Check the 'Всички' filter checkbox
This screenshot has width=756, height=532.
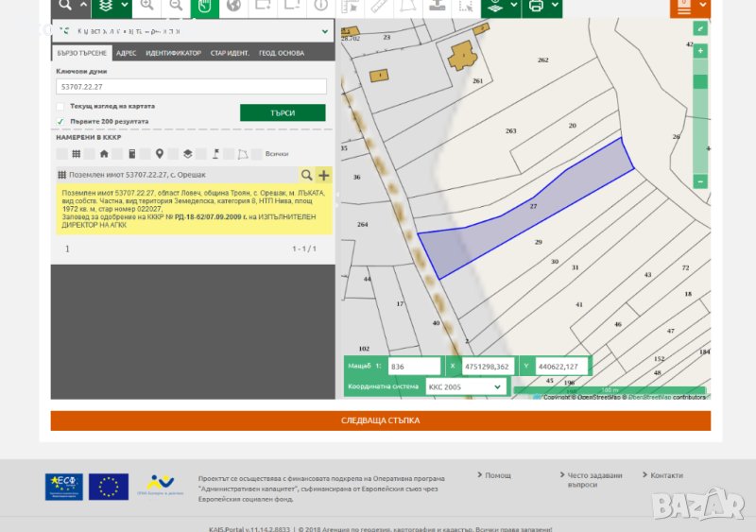tap(259, 154)
